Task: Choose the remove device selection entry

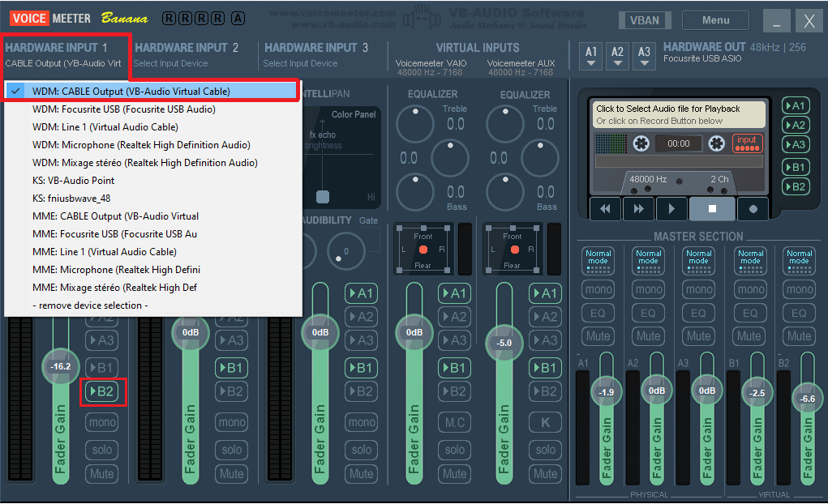Action: click(90, 305)
